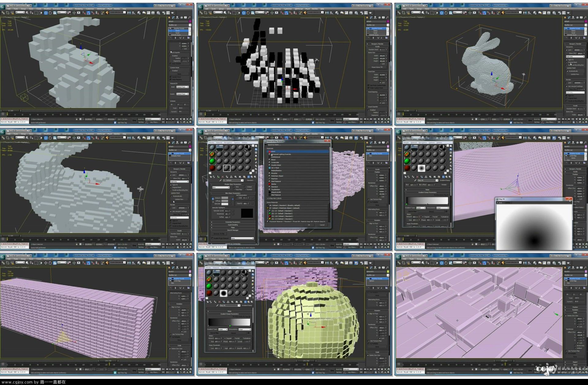Click the Selection Lock padlock in coarse bunny window

(77, 119)
